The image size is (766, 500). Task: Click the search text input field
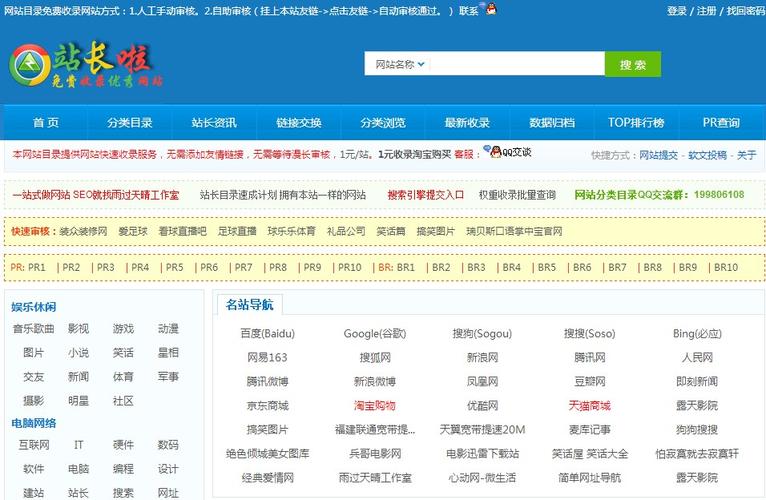[517, 64]
